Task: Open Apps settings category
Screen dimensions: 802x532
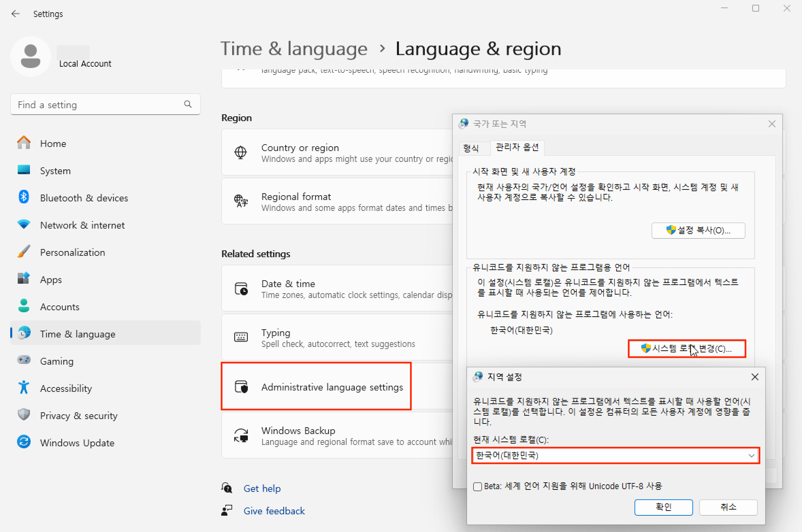Action: 106,280
